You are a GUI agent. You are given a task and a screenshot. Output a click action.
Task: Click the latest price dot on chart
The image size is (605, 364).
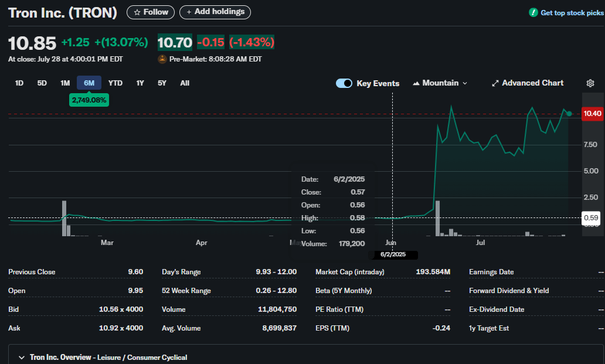(x=569, y=114)
